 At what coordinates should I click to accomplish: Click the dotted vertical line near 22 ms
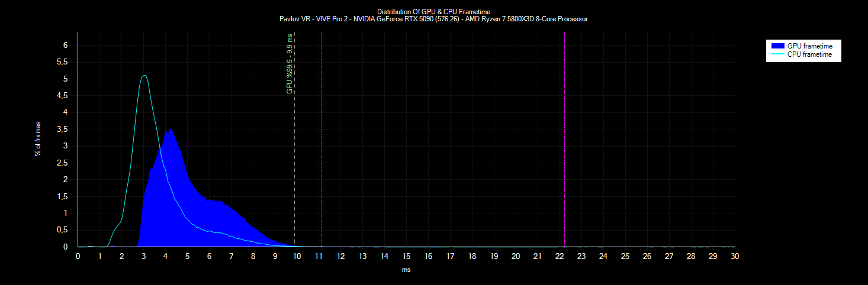point(564,139)
